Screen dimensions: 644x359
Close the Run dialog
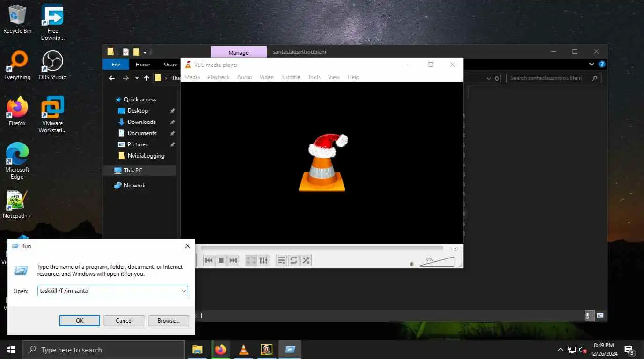click(187, 246)
